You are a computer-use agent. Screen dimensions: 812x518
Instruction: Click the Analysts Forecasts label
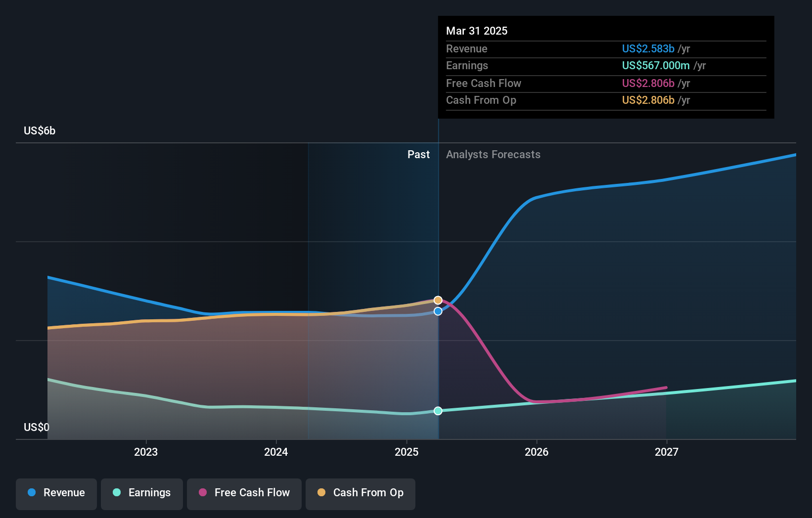[493, 155]
